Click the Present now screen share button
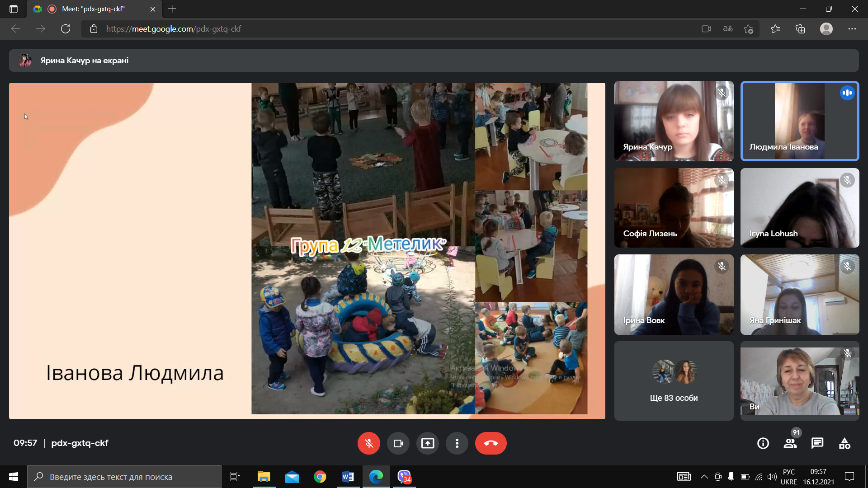The width and height of the screenshot is (868, 488). (428, 443)
